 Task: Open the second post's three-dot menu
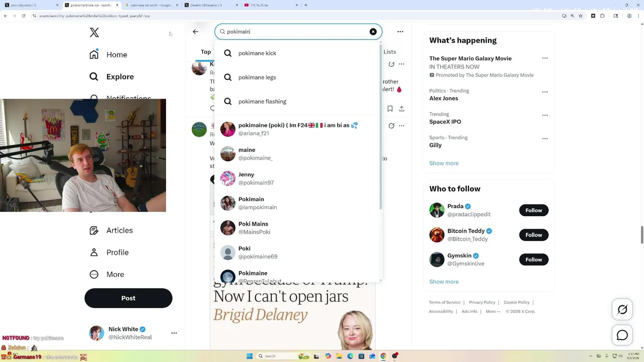point(401,126)
